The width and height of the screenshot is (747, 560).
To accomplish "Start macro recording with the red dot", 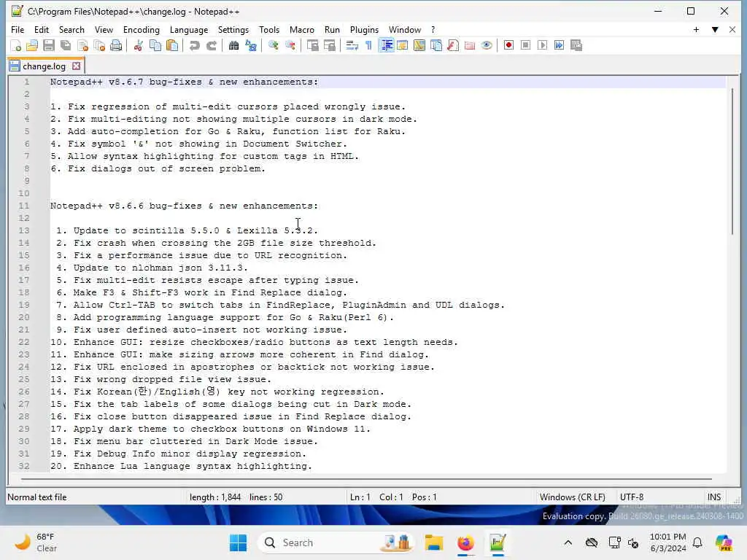I will pos(508,46).
